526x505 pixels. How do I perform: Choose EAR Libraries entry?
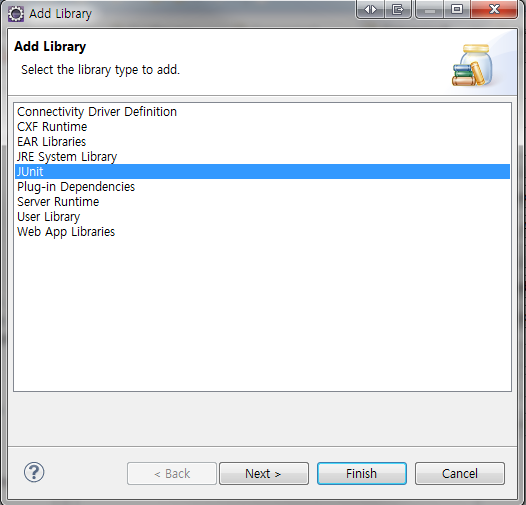262,142
